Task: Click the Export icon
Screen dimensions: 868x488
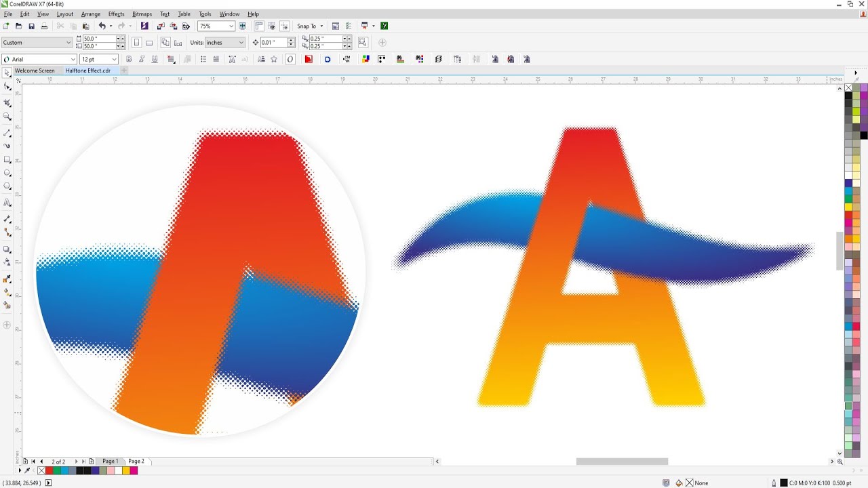Action: coord(174,26)
